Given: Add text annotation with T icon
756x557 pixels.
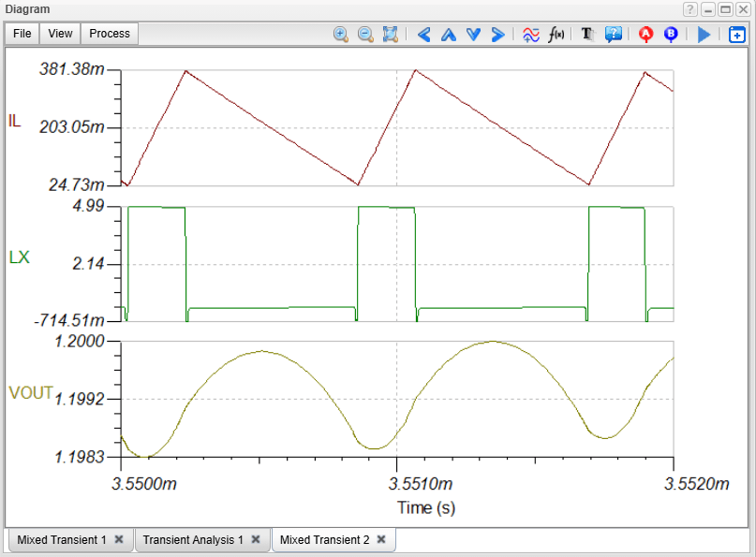Looking at the screenshot, I should (588, 35).
